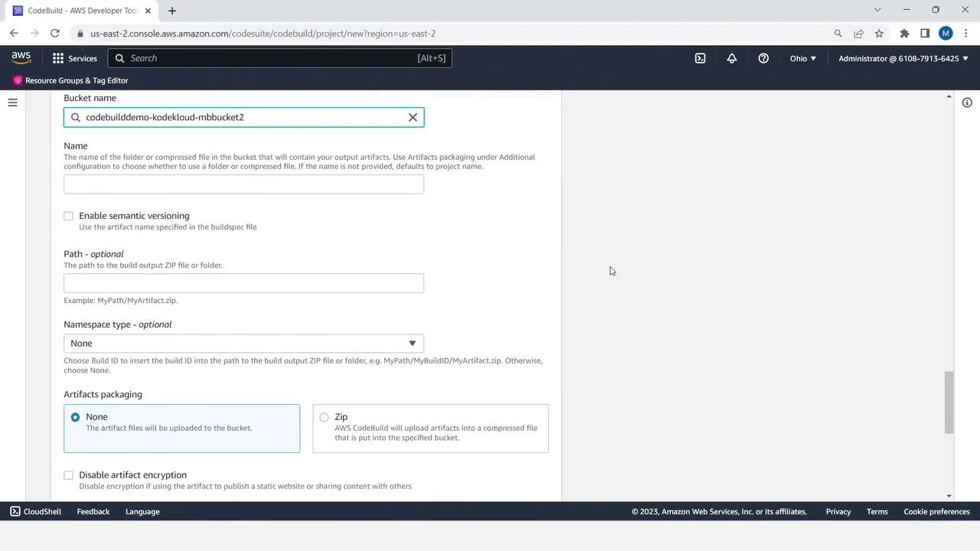Open the notifications bell
Screen dimensions: 980x551
coord(732,58)
